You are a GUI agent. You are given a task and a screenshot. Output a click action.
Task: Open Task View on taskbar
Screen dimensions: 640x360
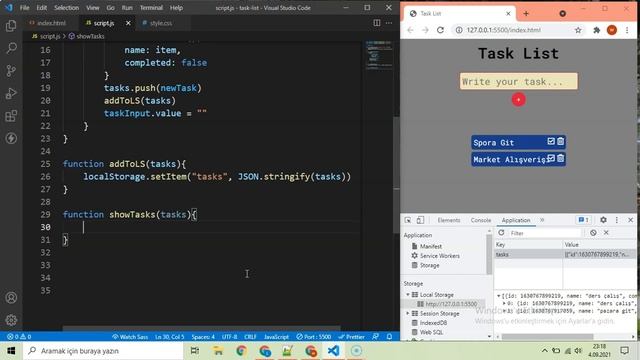195,351
